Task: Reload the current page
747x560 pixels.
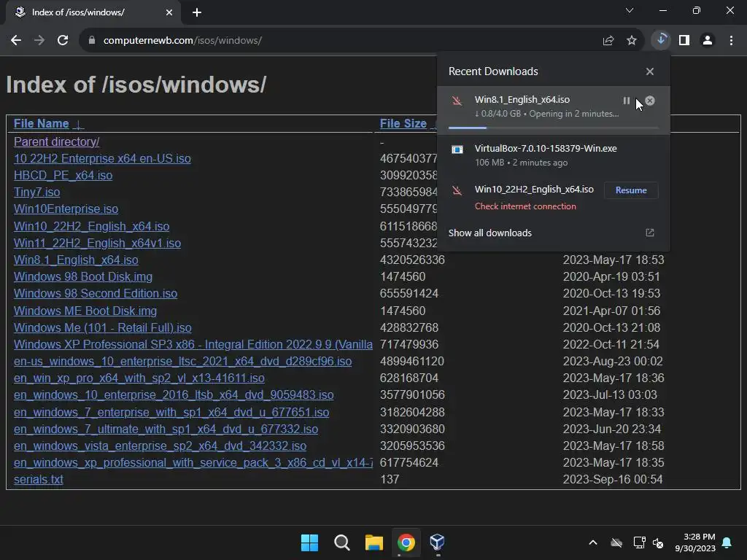Action: (63, 41)
